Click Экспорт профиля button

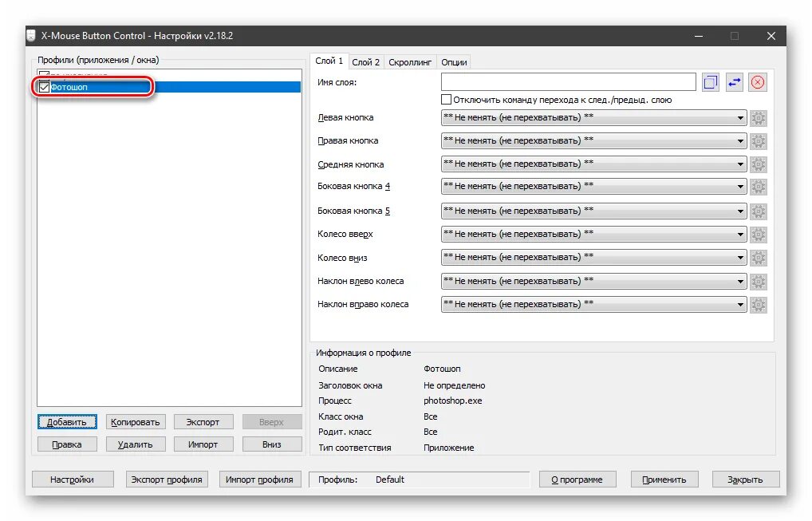[167, 480]
